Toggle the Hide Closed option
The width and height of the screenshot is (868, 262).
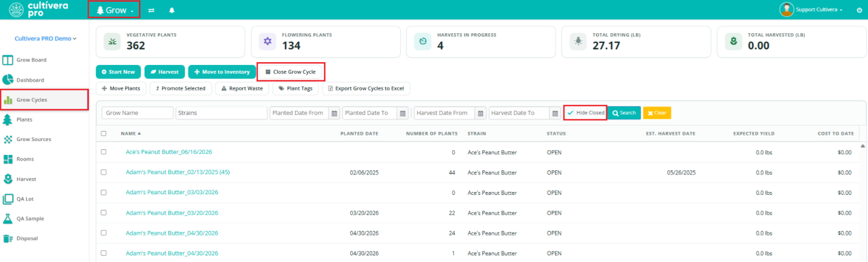pyautogui.click(x=585, y=113)
